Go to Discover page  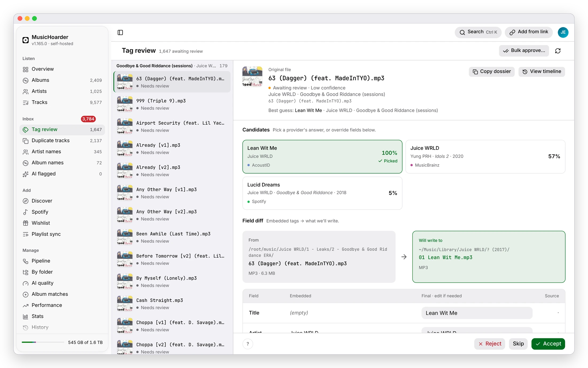62,201
